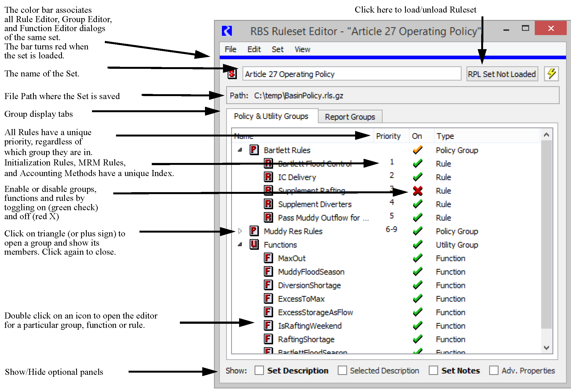Screen dimensions: 571x392
Task: Open the Supplement Diverters rule icon
Action: 268,204
